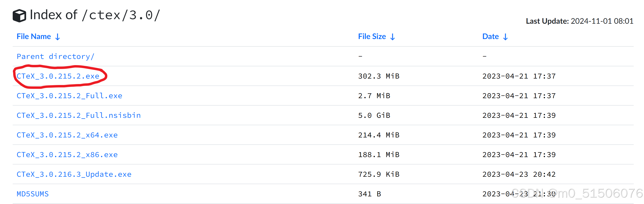Screen dimensions: 644x204
Task: Click the Date sort arrow
Action: pyautogui.click(x=505, y=37)
